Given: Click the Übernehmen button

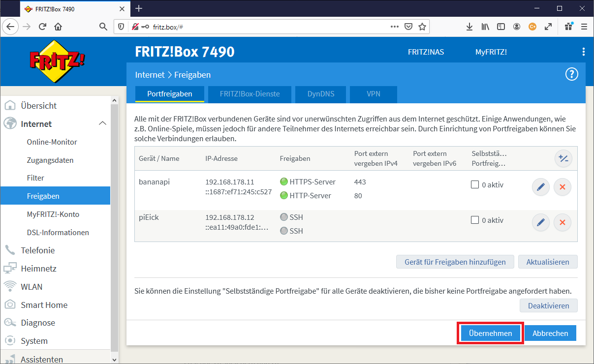Looking at the screenshot, I should (490, 333).
